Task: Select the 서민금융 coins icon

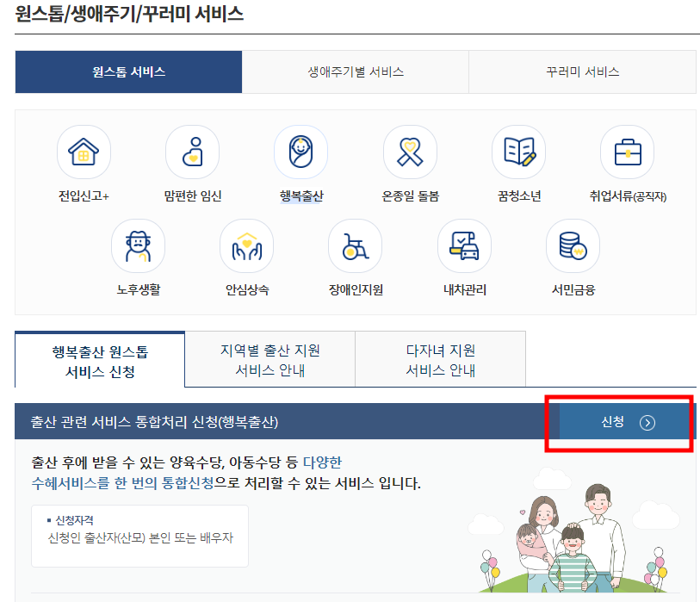Action: (572, 247)
